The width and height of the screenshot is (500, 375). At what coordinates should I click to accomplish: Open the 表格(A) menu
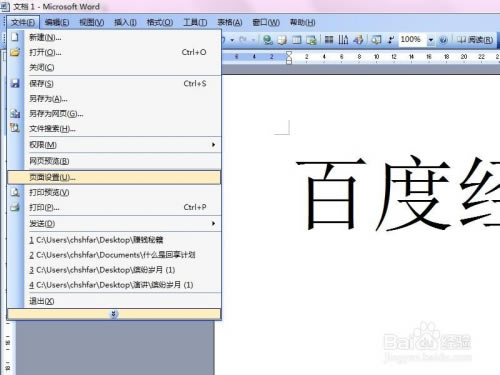[x=230, y=22]
